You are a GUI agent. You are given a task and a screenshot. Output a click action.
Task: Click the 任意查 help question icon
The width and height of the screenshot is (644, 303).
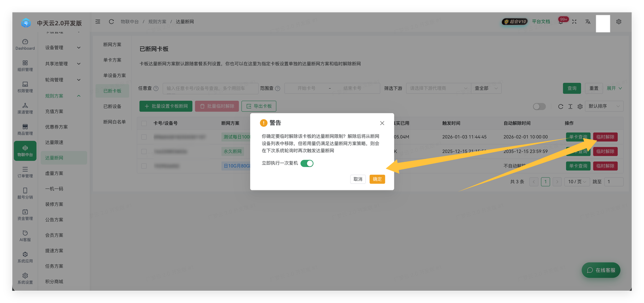(156, 88)
